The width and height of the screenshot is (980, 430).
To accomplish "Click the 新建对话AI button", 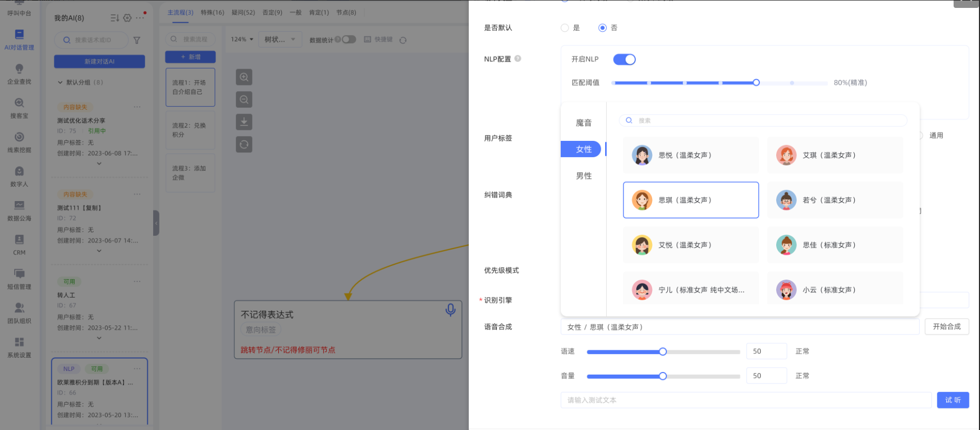I will [x=99, y=62].
